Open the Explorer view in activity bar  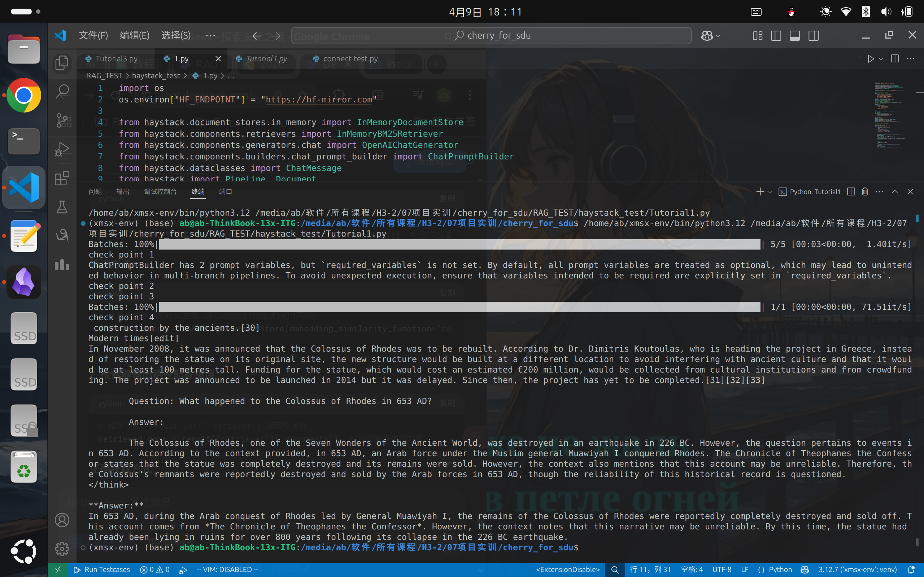tap(62, 63)
